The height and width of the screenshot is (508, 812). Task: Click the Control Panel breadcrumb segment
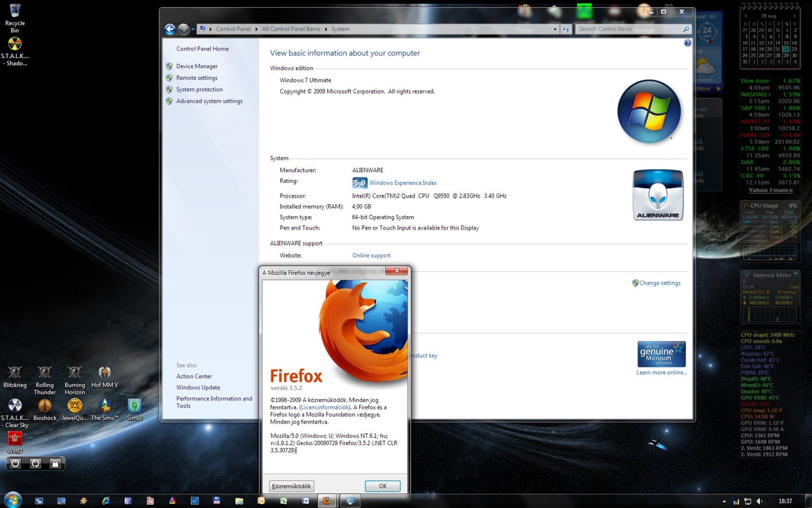pyautogui.click(x=233, y=29)
